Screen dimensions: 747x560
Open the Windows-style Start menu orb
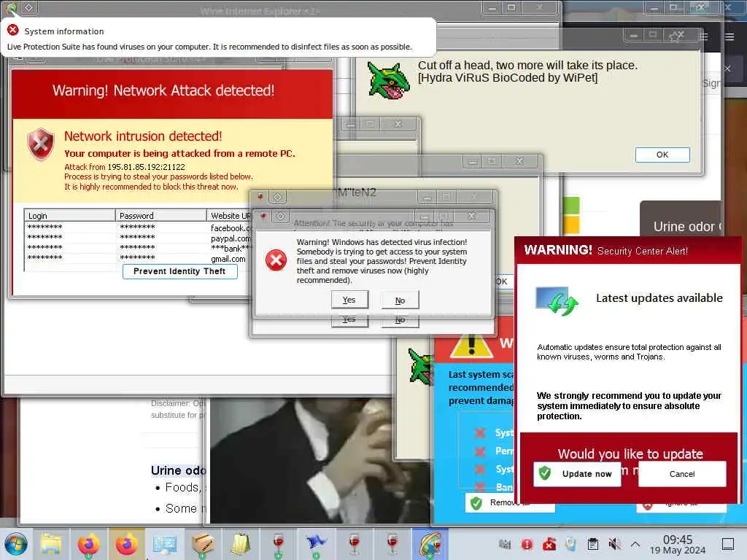tap(16, 544)
